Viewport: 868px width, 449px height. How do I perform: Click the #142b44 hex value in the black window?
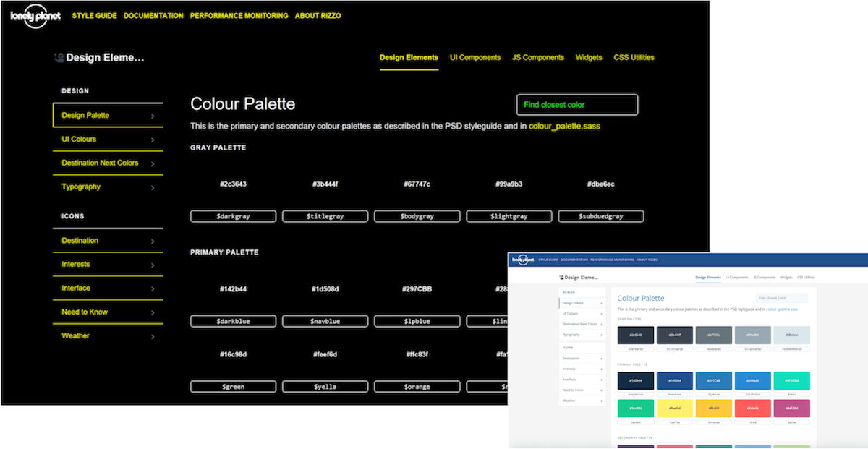click(233, 289)
